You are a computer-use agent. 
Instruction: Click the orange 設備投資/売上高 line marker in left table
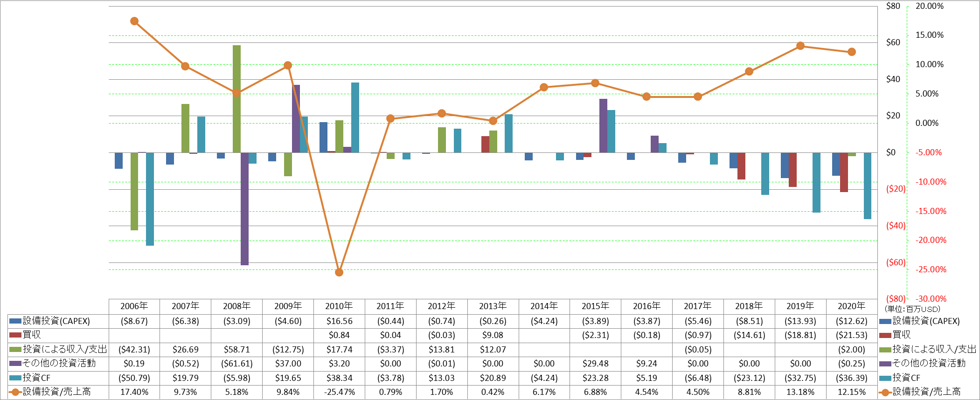[15, 392]
